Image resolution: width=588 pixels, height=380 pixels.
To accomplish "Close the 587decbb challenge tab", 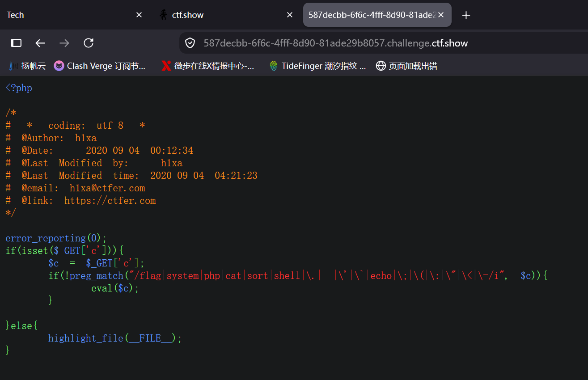I will pos(441,15).
